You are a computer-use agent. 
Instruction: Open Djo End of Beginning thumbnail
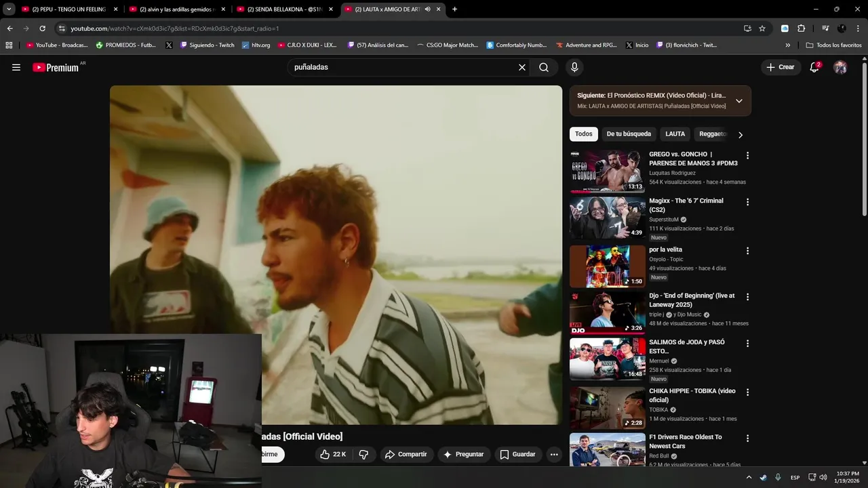pos(608,313)
